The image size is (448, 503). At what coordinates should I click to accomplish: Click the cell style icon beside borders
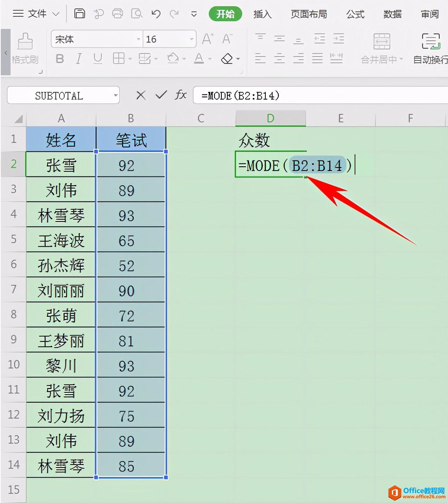pos(145,58)
